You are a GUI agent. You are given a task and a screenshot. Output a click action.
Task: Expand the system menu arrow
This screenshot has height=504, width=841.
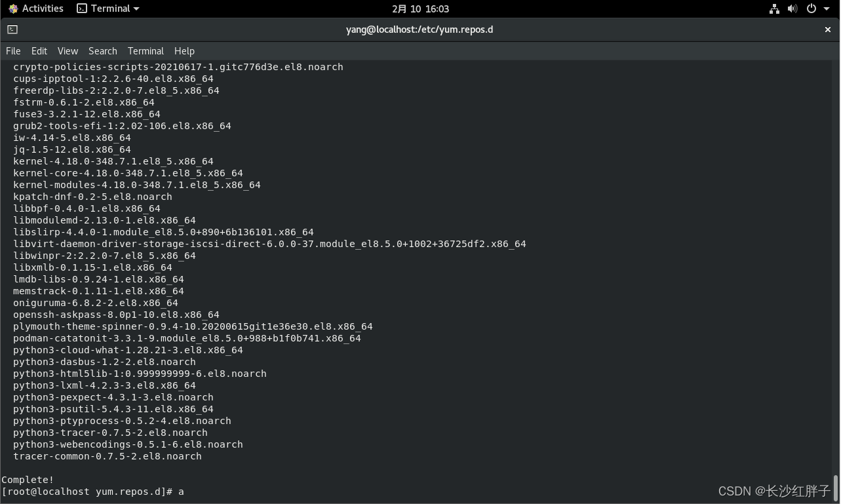click(827, 9)
